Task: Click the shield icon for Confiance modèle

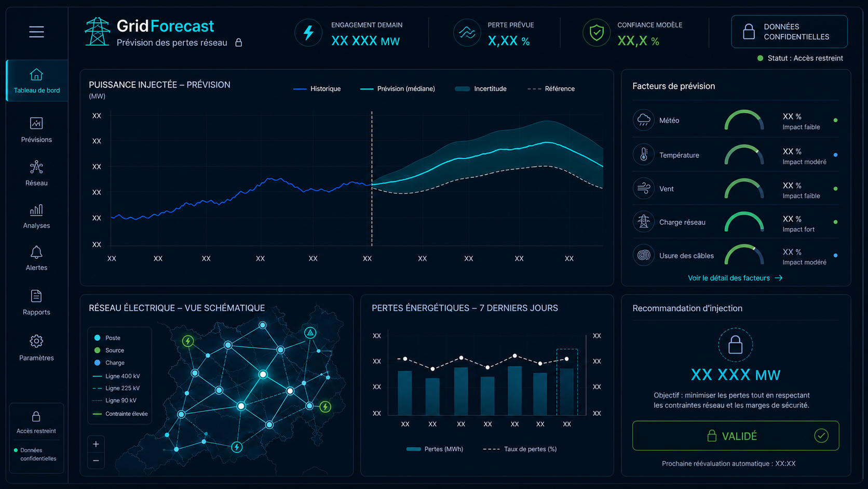Action: pyautogui.click(x=596, y=33)
